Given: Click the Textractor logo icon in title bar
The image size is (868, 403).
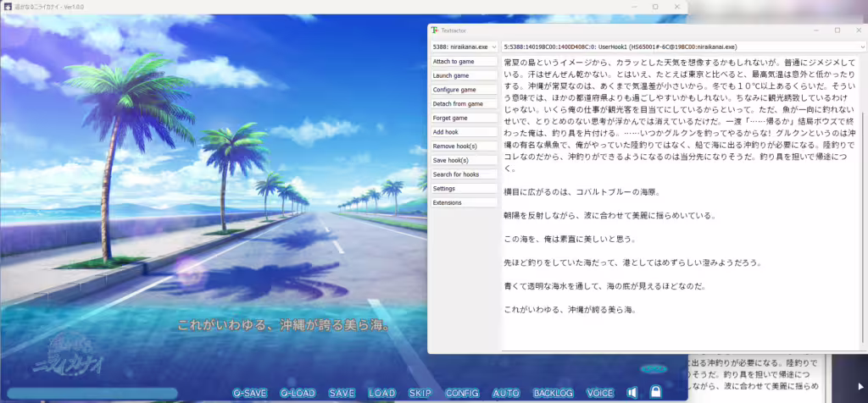Looking at the screenshot, I should (x=435, y=30).
